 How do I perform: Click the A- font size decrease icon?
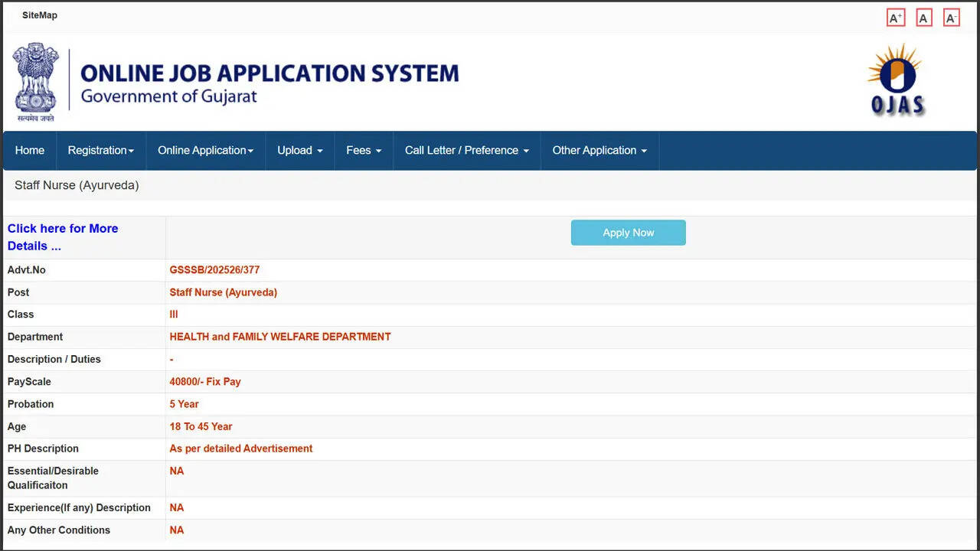point(951,17)
